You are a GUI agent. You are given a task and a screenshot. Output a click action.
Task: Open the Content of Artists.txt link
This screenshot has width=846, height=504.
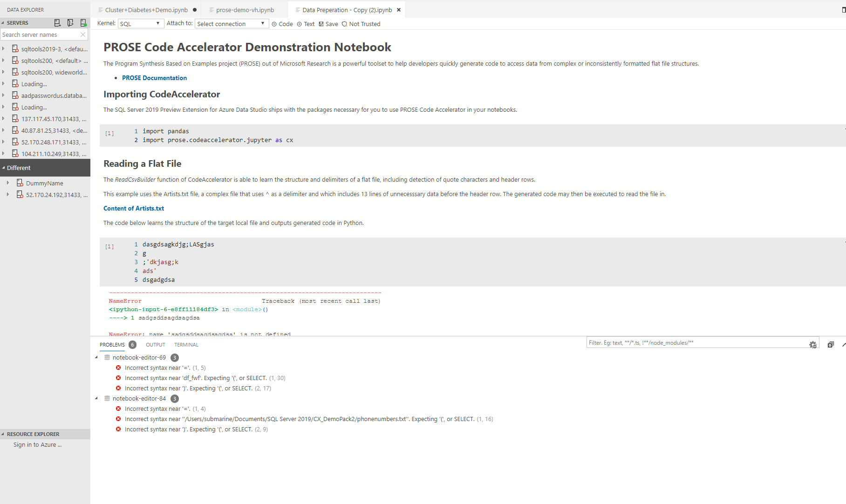[134, 208]
